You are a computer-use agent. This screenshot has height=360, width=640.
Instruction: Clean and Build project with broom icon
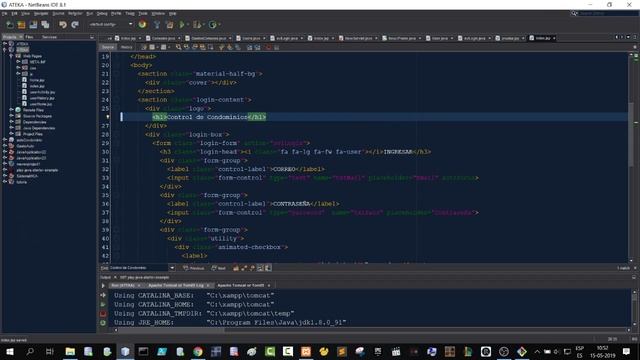pyautogui.click(x=170, y=25)
